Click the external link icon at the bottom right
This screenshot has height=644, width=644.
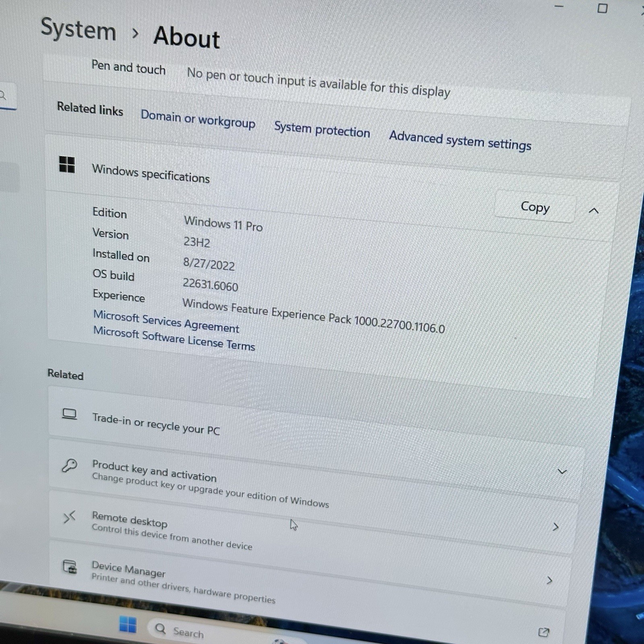point(543,632)
